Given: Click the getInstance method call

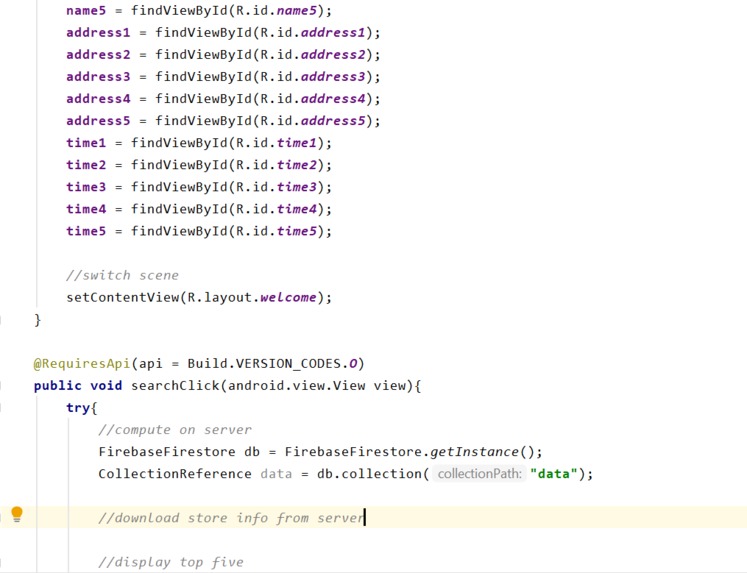Looking at the screenshot, I should pyautogui.click(x=474, y=452).
